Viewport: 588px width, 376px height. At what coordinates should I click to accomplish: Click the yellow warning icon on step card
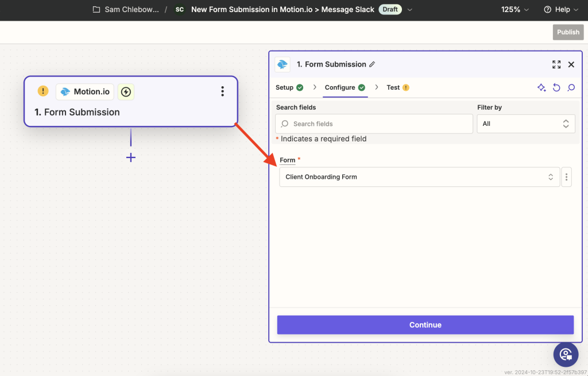point(43,91)
